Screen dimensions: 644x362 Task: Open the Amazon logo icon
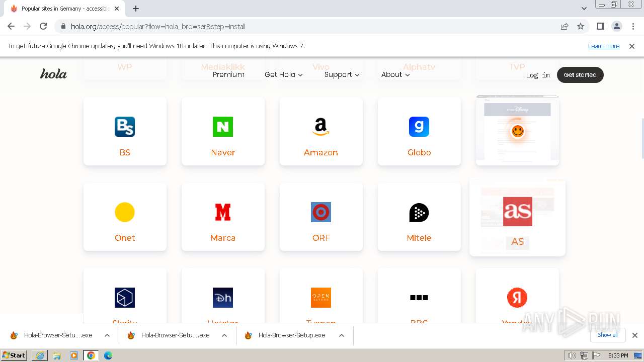(320, 127)
